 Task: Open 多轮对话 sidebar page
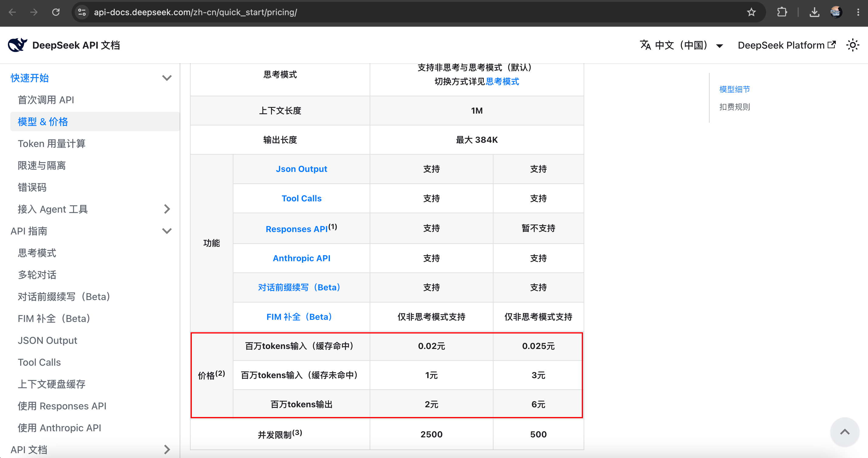point(37,275)
